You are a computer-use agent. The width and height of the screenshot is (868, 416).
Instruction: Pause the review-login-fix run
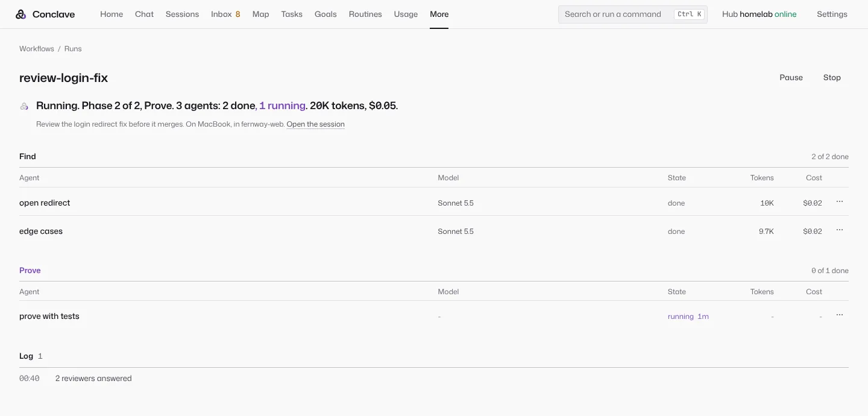tap(791, 77)
